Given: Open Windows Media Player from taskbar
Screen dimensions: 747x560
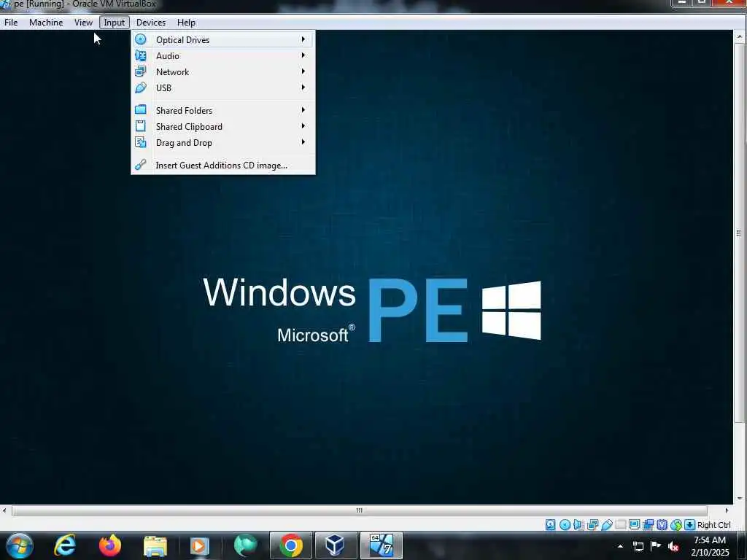Looking at the screenshot, I should [200, 545].
